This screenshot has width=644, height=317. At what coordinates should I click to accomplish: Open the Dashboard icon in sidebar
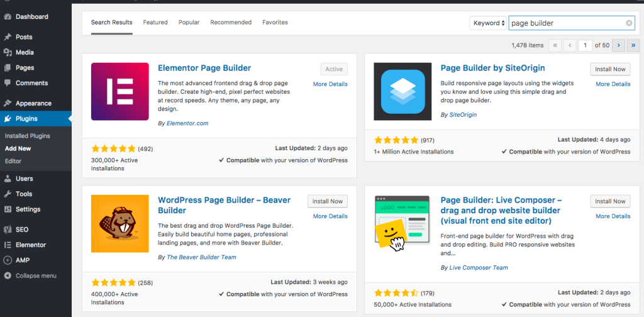[x=8, y=17]
